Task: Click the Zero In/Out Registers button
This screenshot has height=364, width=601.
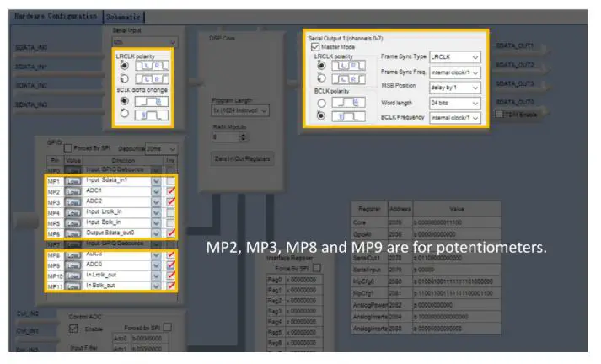Action: (242, 158)
